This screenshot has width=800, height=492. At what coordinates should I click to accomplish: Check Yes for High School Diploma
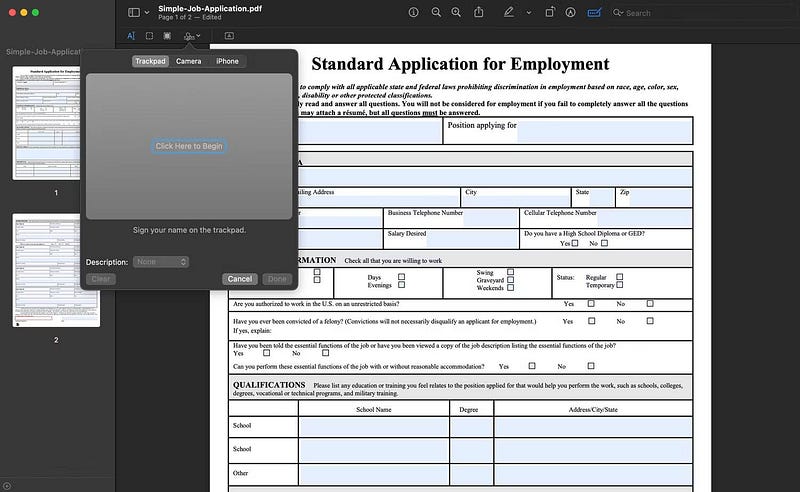click(578, 243)
